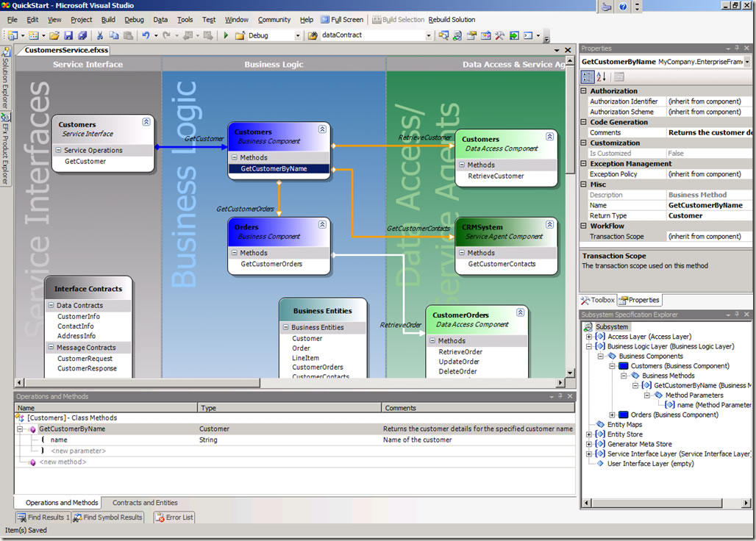Open the Toolbox hammer-and-wrench toolbar icon
This screenshot has height=541, width=756.
pyautogui.click(x=499, y=35)
